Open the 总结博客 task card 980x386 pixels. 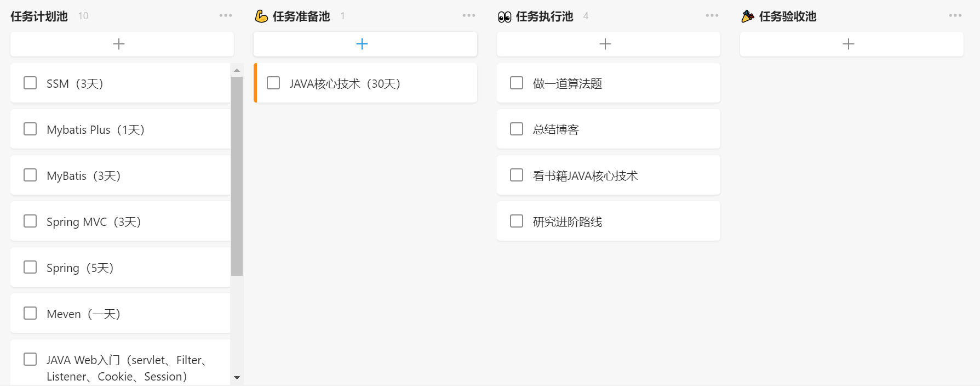(x=609, y=129)
